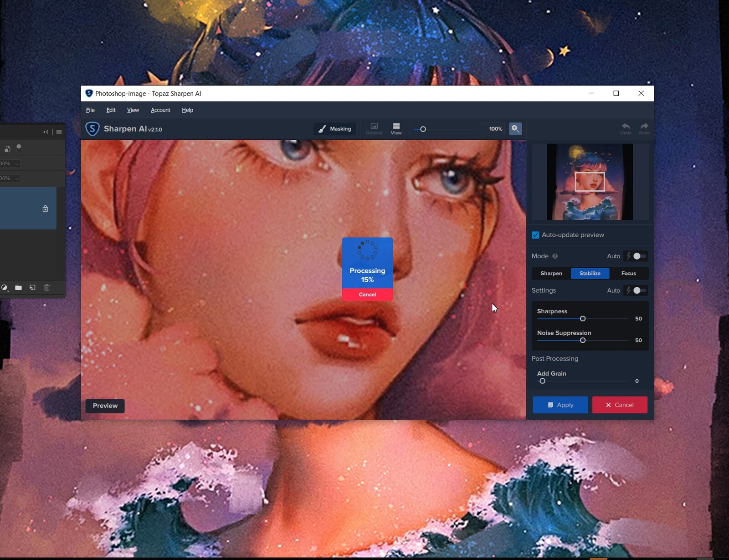This screenshot has height=560, width=729.
Task: Toggle the Mode Auto switch
Action: (x=639, y=256)
